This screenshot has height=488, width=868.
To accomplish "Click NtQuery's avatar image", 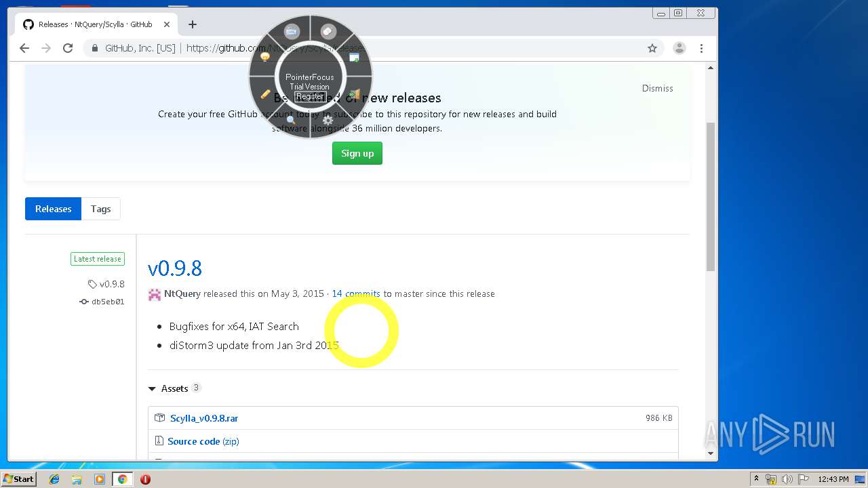I will (155, 294).
